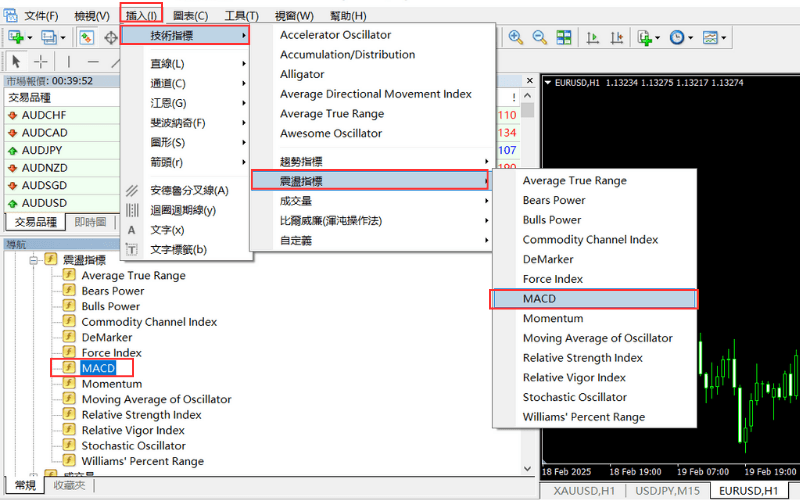The width and height of the screenshot is (800, 500).
Task: Click the cycle lines icon in Insert menu
Action: 132,210
